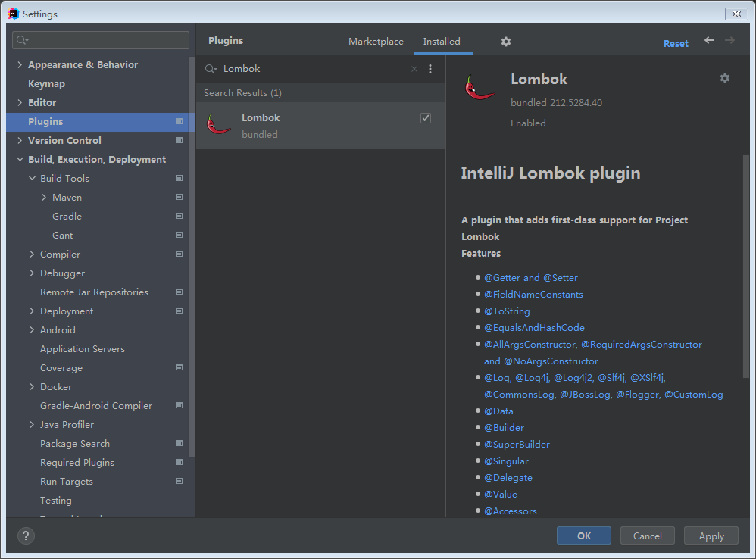756x559 pixels.
Task: Expand the Android node arrow
Action: 32,329
